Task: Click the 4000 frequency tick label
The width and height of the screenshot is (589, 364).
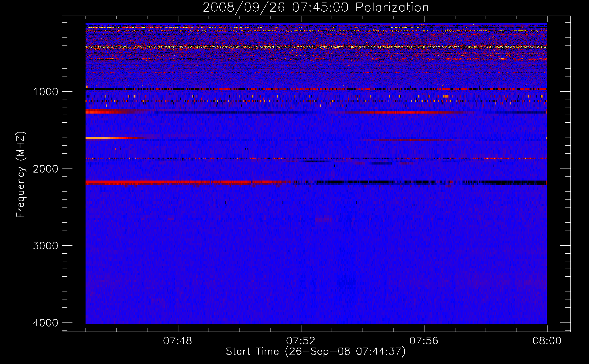Action: click(46, 323)
